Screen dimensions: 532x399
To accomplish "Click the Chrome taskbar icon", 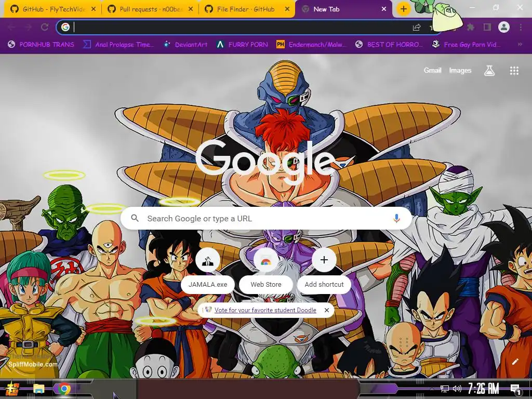I will [64, 389].
